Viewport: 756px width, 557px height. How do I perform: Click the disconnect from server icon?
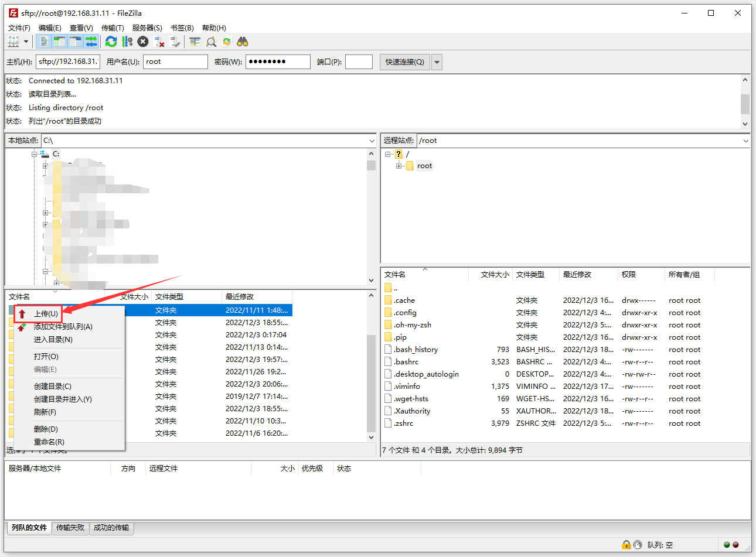click(159, 42)
